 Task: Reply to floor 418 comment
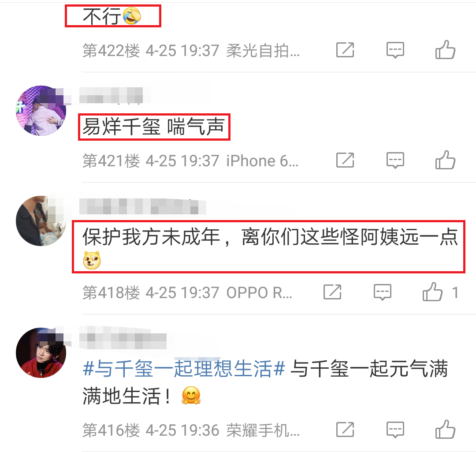(383, 292)
